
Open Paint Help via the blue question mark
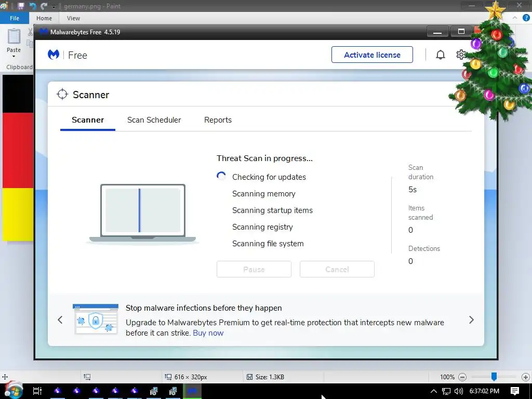526,18
